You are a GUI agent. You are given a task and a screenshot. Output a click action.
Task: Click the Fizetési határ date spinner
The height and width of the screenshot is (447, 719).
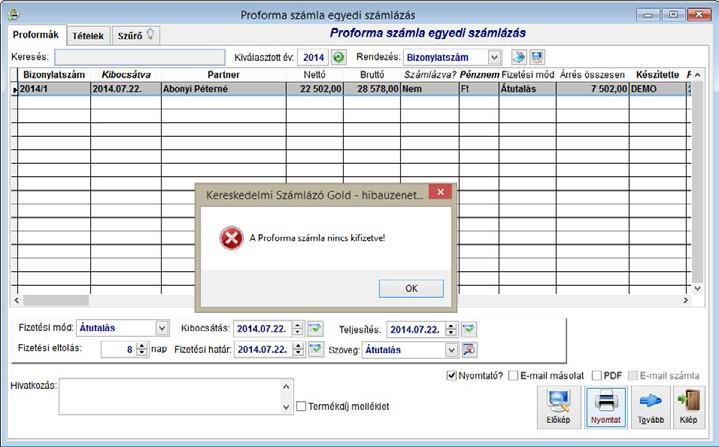(298, 349)
